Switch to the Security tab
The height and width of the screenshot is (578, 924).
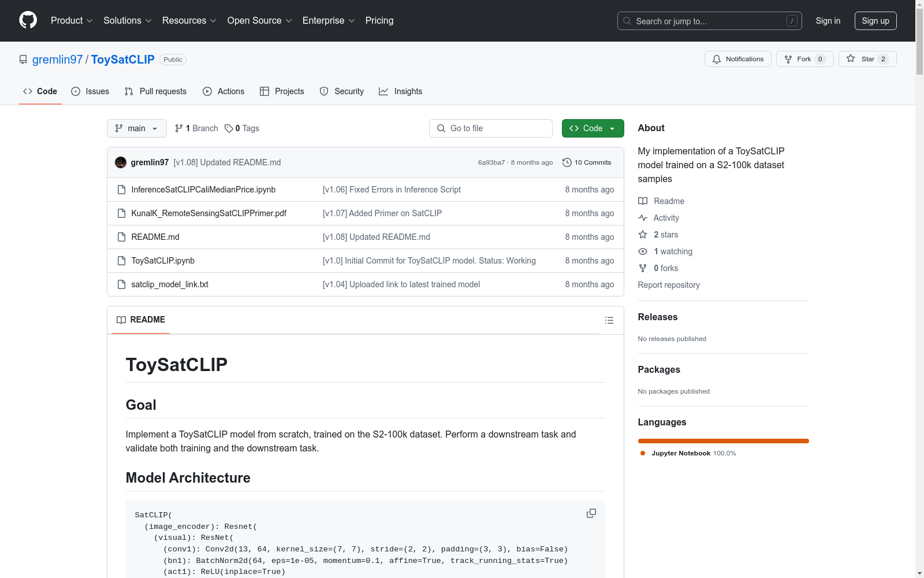click(x=342, y=91)
